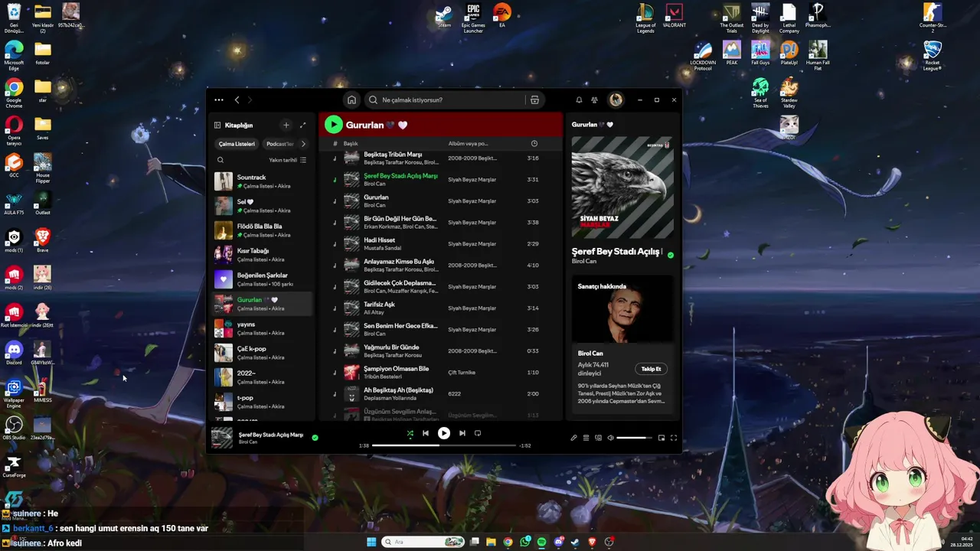Open the 'Yakın tarihli' sort dropdown
Image resolution: width=980 pixels, height=551 pixels.
[x=288, y=160]
